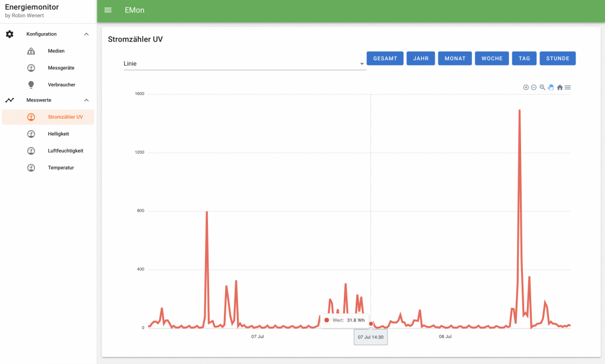The width and height of the screenshot is (605, 364).
Task: Click the 400 y-axis label
Action: click(x=141, y=269)
